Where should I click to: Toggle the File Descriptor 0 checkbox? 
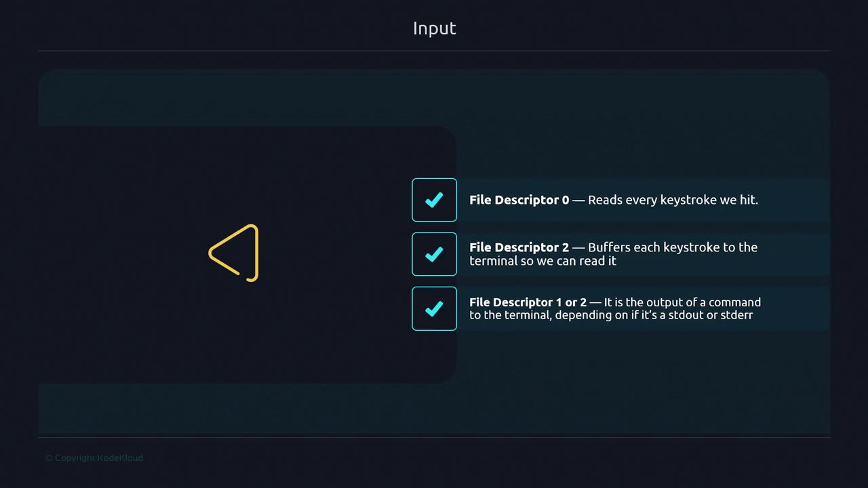pyautogui.click(x=434, y=200)
